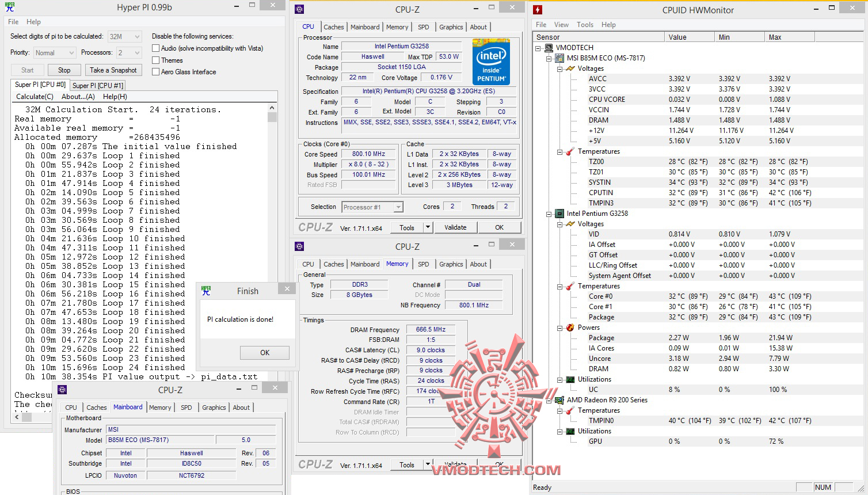Toggle the Audio Vista incompatibility checkbox
The width and height of the screenshot is (868, 495).
(x=155, y=48)
